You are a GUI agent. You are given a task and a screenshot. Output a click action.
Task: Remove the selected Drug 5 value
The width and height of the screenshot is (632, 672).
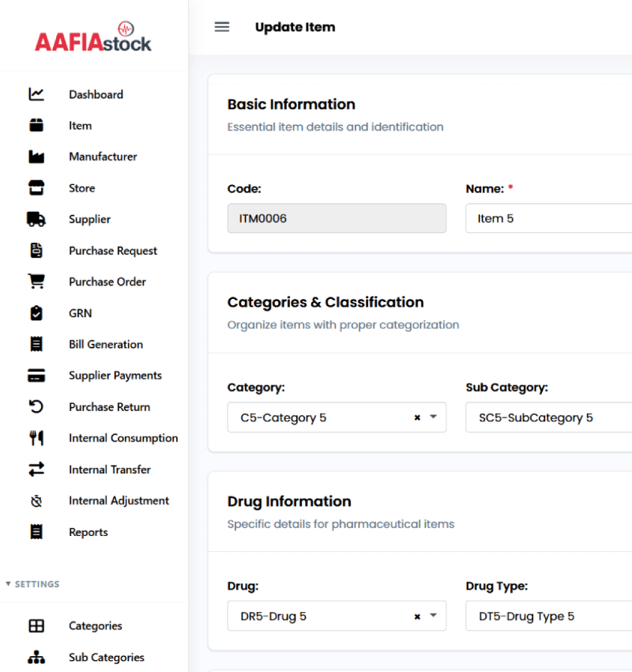point(417,617)
